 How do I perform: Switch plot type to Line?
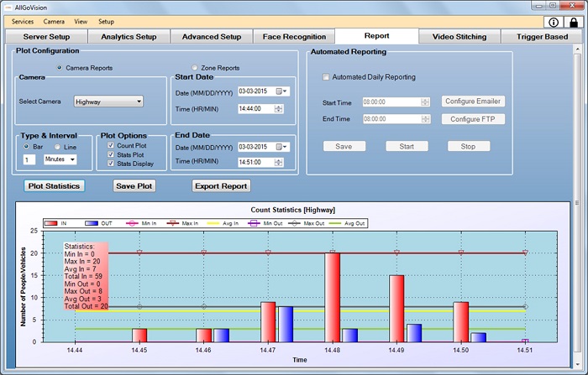point(58,146)
